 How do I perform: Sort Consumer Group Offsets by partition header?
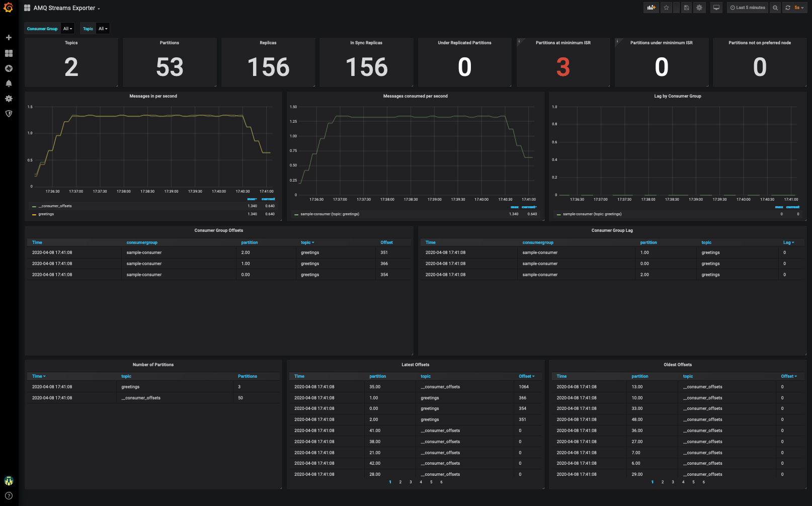point(250,242)
